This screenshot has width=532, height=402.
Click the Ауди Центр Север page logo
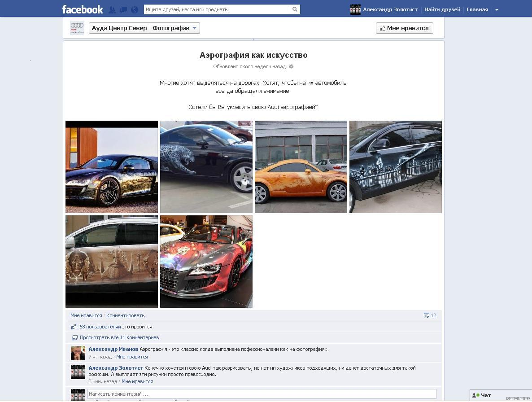click(x=77, y=28)
